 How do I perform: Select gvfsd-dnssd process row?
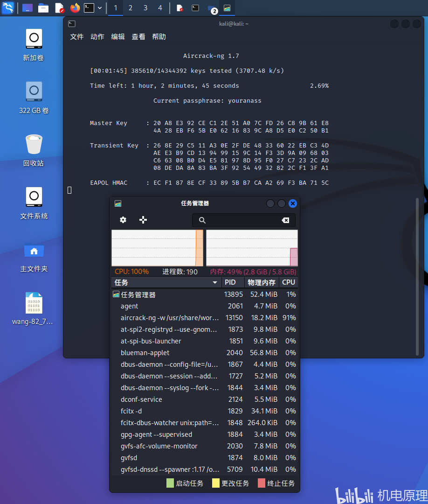tap(205, 469)
